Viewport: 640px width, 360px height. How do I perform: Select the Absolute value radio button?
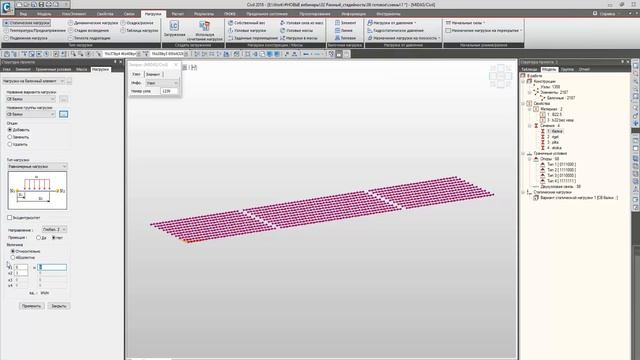pos(13,258)
